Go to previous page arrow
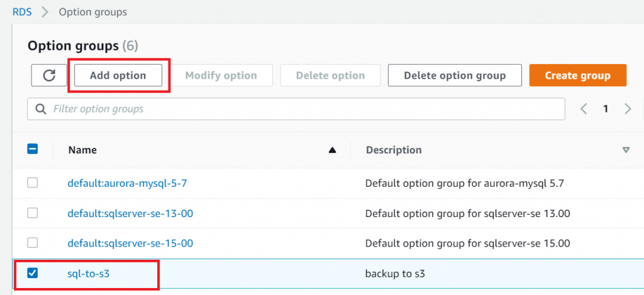This screenshot has height=295, width=644. [x=584, y=109]
